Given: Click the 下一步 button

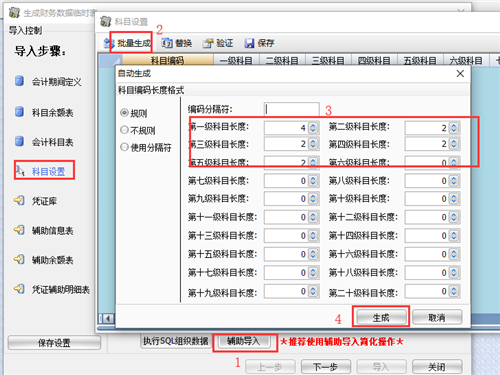Looking at the screenshot, I should (326, 367).
